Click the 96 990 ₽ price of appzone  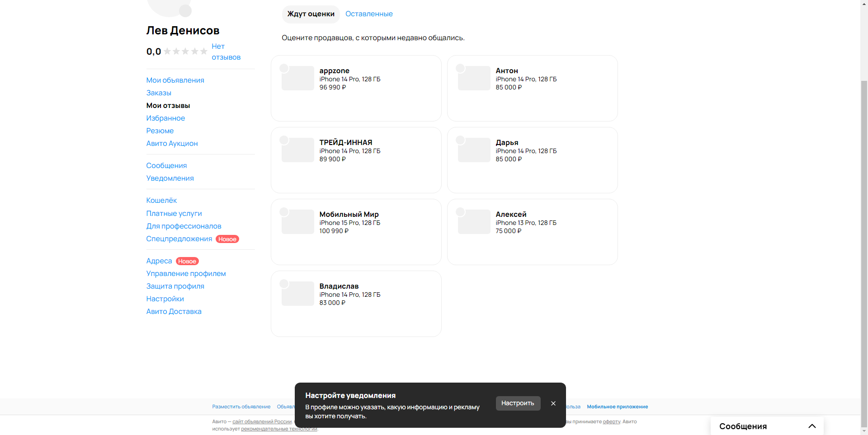click(x=332, y=87)
